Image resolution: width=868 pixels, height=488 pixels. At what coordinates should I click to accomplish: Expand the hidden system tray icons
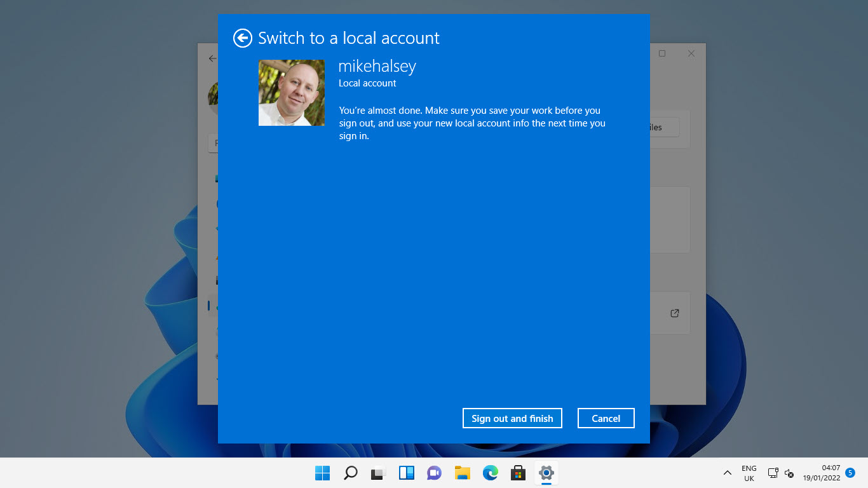click(x=728, y=473)
